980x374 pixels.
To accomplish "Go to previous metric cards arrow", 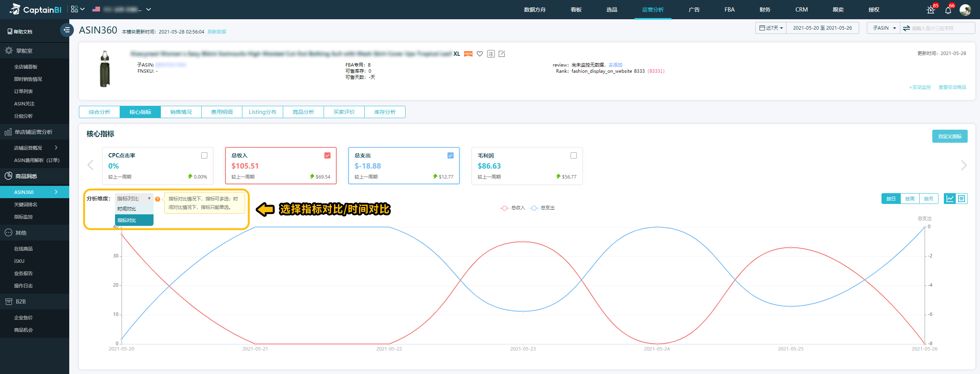I will point(90,165).
